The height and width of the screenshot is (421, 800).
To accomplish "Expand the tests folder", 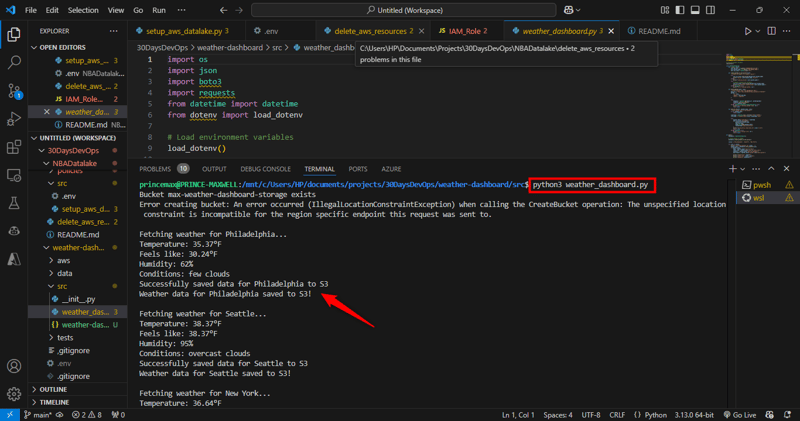I will pos(64,338).
